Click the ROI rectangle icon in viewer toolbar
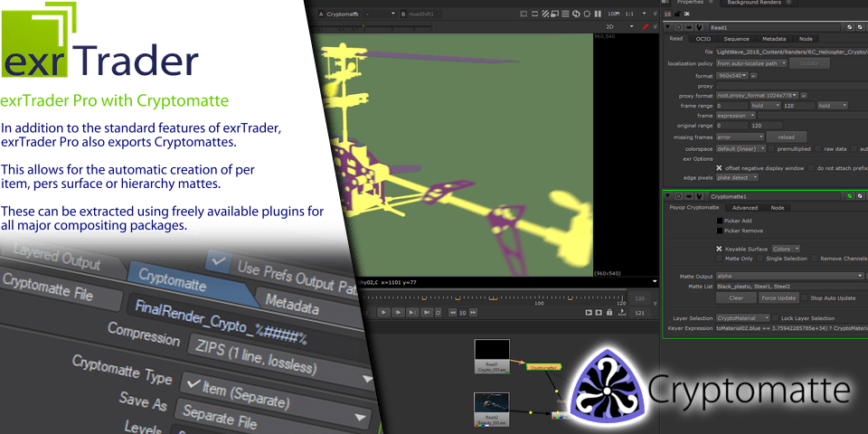Viewport: 868px width, 434px height. [x=534, y=14]
